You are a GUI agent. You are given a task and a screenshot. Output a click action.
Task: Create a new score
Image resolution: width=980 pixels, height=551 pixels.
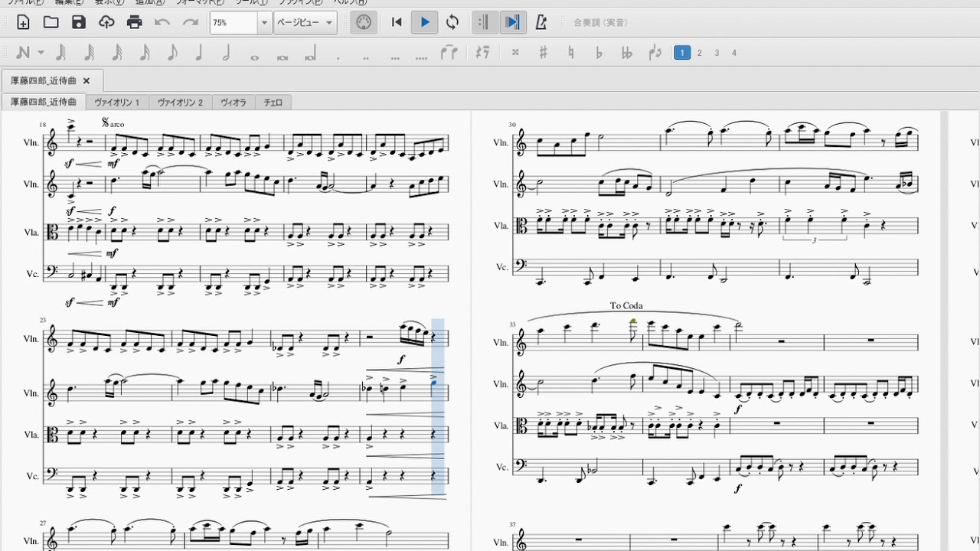23,22
